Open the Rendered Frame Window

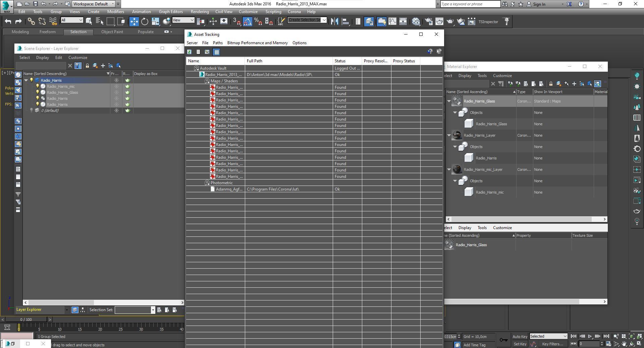pyautogui.click(x=439, y=22)
